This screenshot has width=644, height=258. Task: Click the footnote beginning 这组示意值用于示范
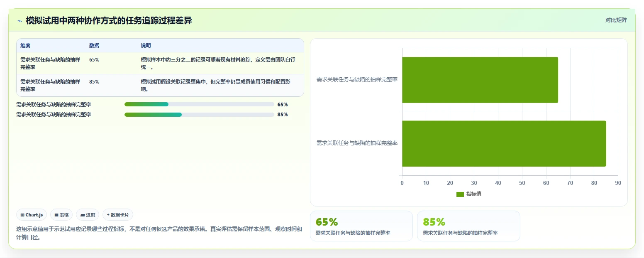[159, 233]
